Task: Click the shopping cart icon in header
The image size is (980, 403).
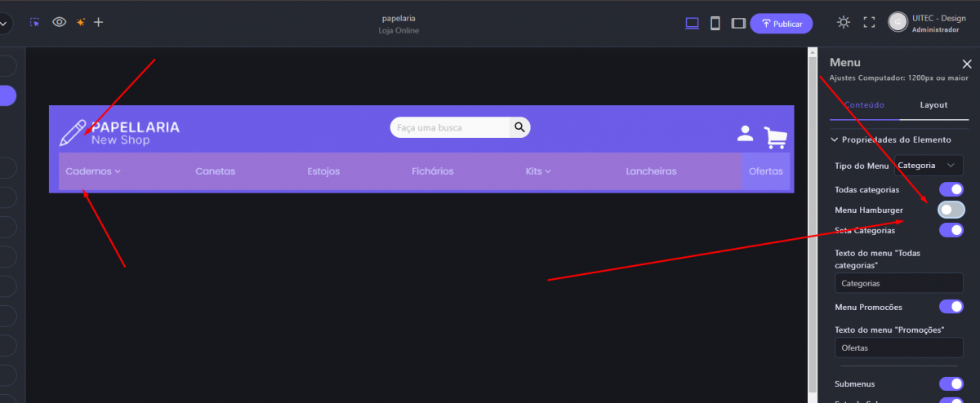Action: [776, 138]
